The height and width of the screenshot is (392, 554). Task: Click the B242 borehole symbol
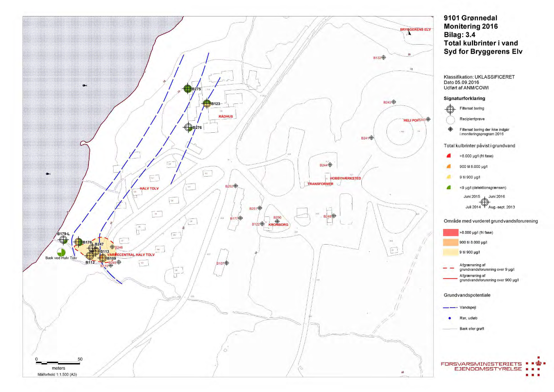[394, 102]
